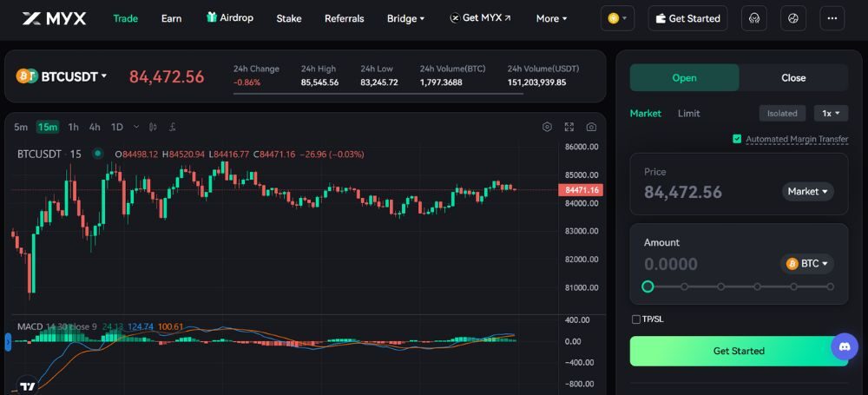
Task: Enable the TP/SL checkbox
Action: [x=636, y=319]
